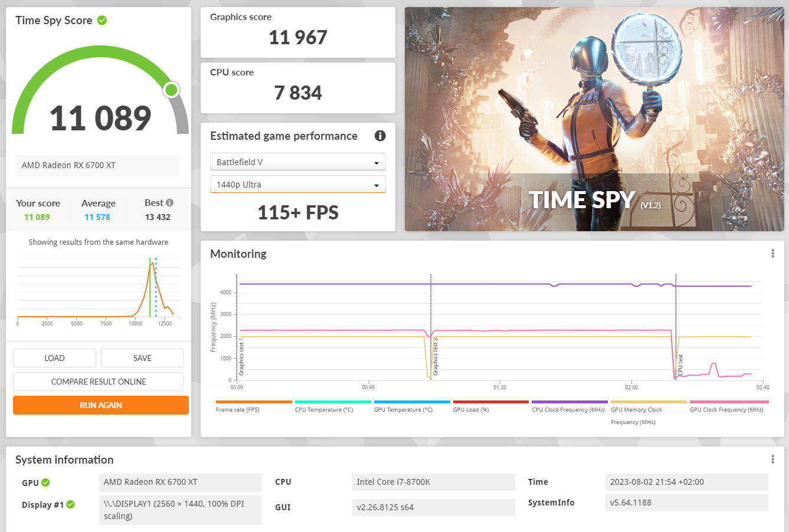
Task: Open the Estimated game performance info icon
Action: point(380,136)
